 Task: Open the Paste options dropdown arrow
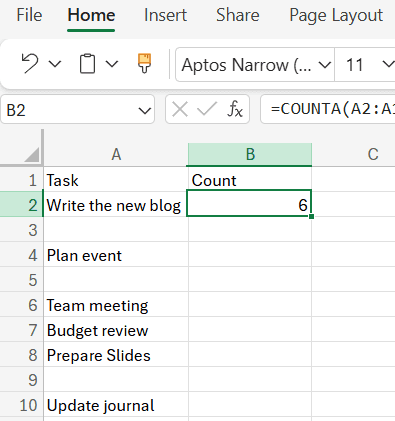coord(112,63)
